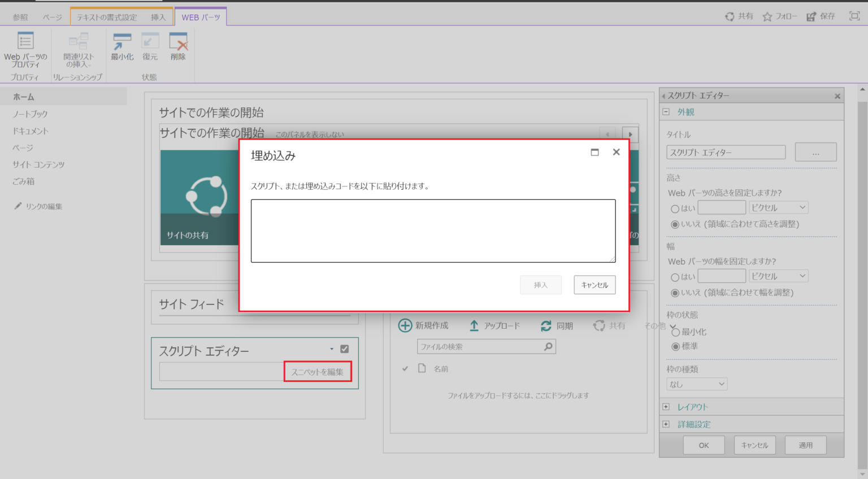868x479 pixels.
Task: Toggle the スクリプト エディター web part checkbox
Action: pos(345,349)
